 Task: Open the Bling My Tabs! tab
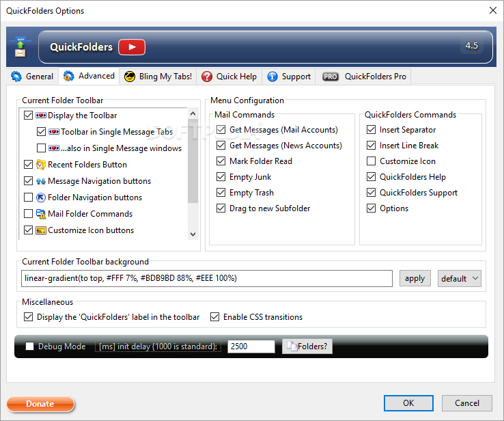tap(158, 77)
